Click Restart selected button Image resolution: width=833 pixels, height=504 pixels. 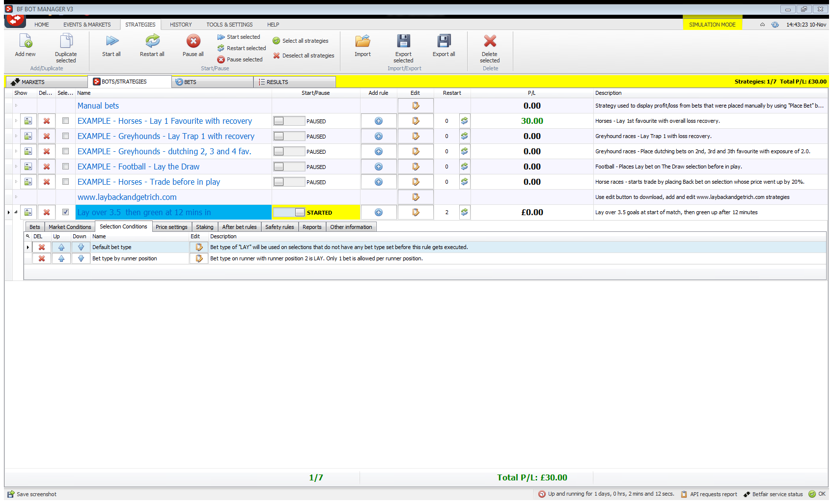tap(241, 48)
